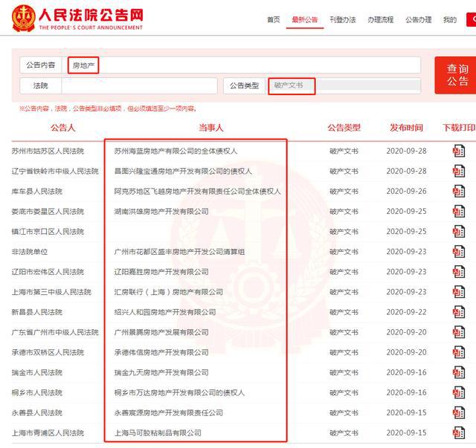Download PDF for 瑞金九天房地产 row
The height and width of the screenshot is (448, 476).
[459, 372]
